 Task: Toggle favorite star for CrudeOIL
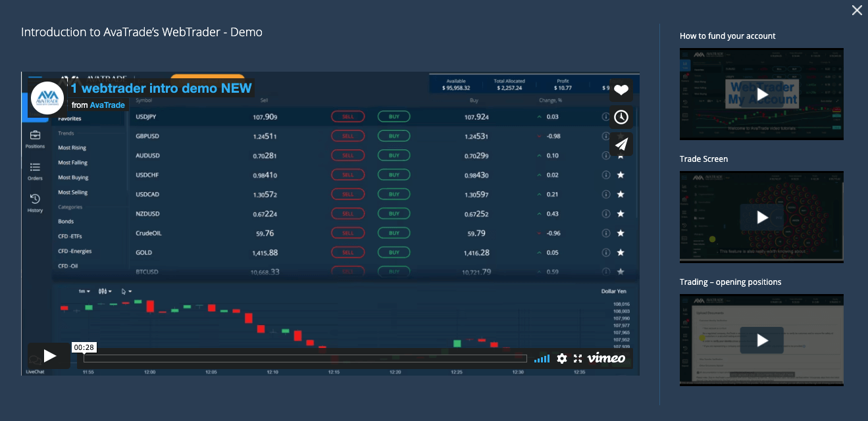[621, 233]
